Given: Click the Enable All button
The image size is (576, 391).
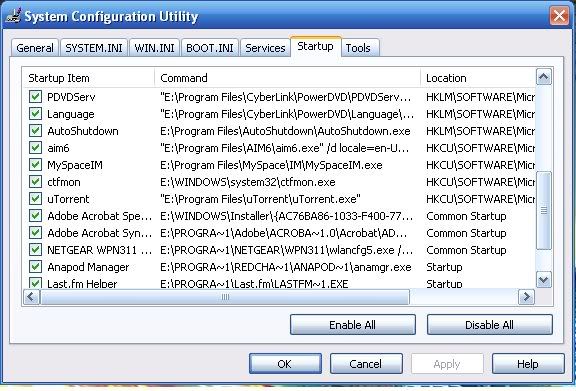Looking at the screenshot, I should click(x=353, y=325).
